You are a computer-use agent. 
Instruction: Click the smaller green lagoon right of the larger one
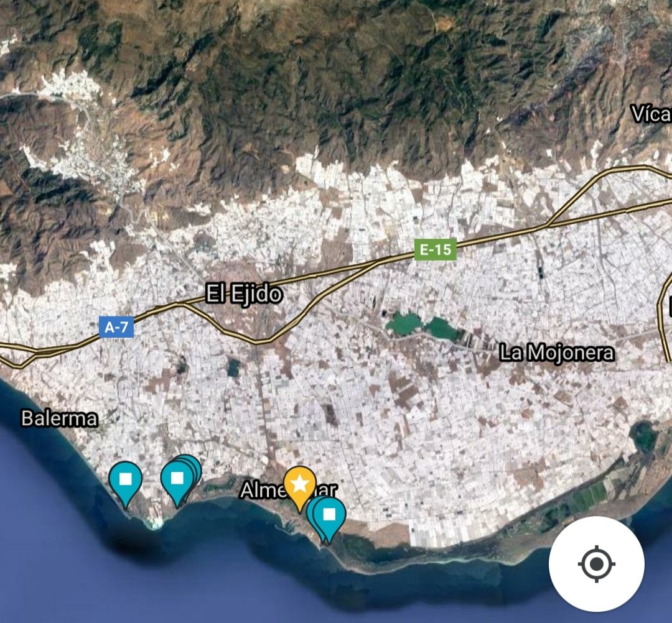point(442,328)
